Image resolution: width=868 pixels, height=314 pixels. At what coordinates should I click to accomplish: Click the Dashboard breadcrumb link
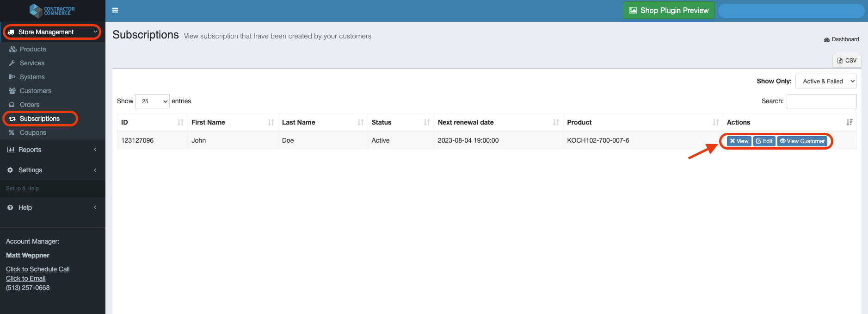tap(842, 39)
